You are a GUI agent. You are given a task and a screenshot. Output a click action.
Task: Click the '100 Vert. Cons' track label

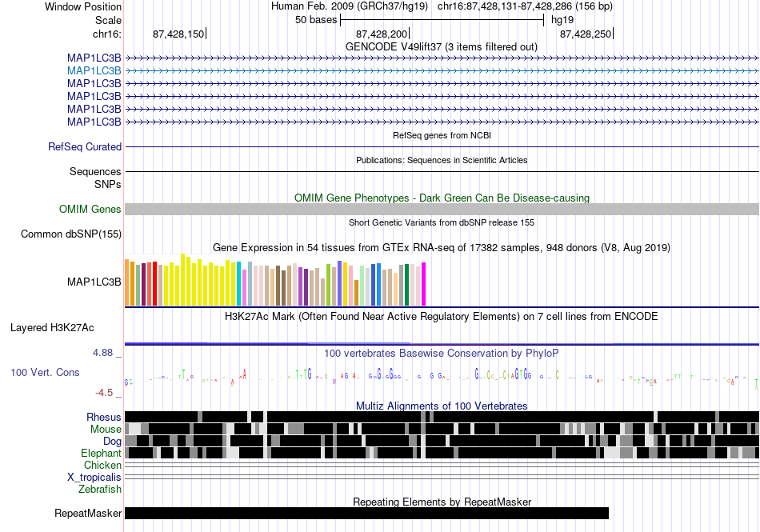click(45, 373)
